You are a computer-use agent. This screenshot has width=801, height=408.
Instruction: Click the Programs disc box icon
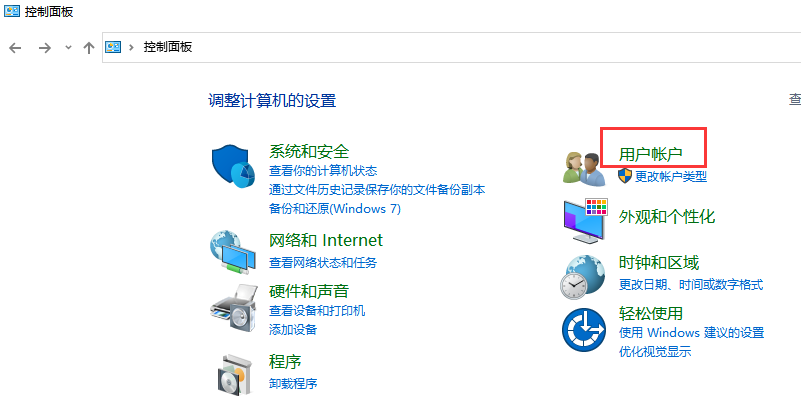tap(235, 374)
